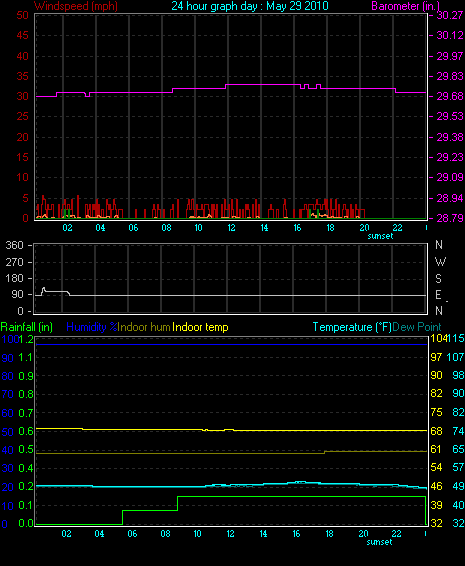The image size is (465, 566).
Task: Click the blue humidity line near 100
Action: click(x=231, y=344)
